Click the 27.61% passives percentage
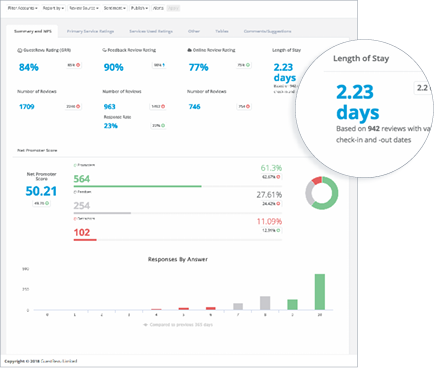 [x=269, y=195]
